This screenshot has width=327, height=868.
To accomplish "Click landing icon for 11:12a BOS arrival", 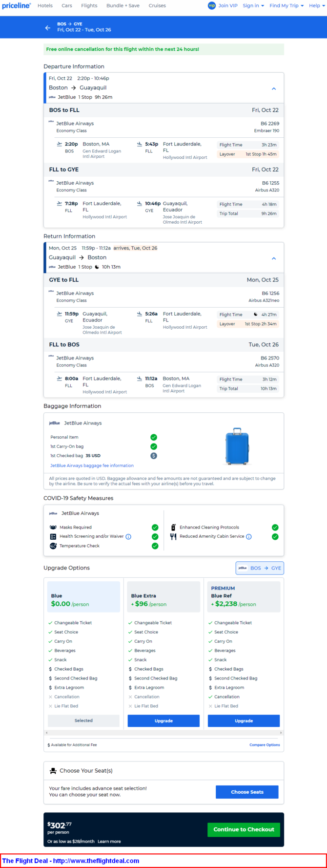I will pos(140,379).
